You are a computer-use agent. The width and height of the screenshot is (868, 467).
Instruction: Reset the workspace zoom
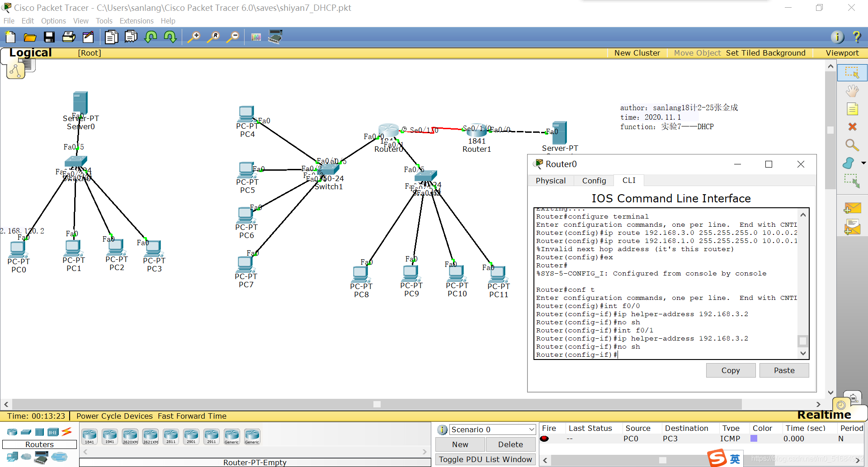click(213, 37)
